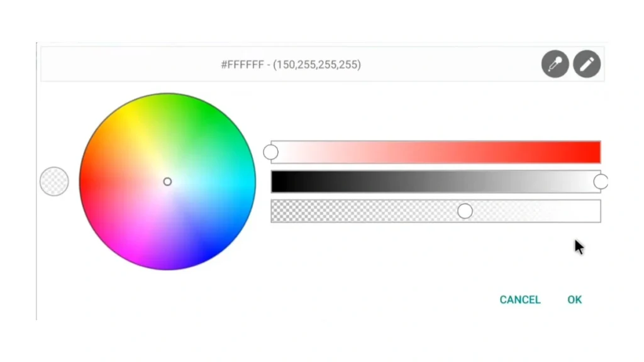Click the opaque right end of the alpha bar

click(x=594, y=211)
